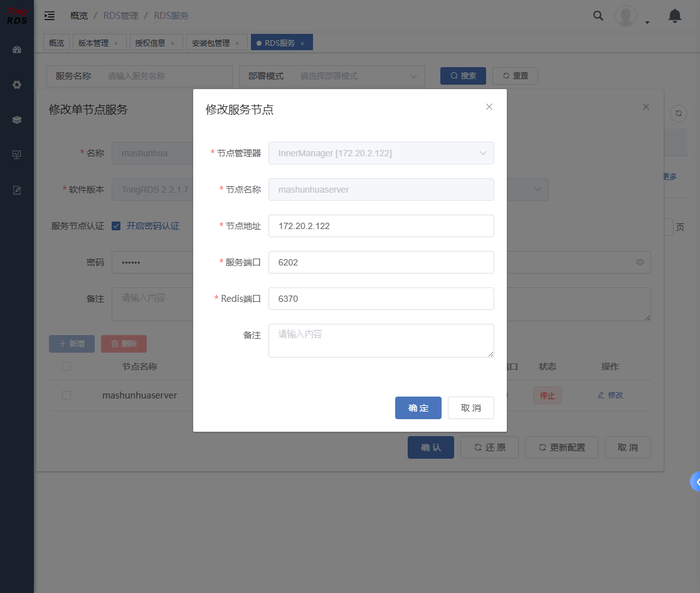Click the dialog 备注 textarea
Viewport: 700px width, 593px height.
tap(381, 341)
